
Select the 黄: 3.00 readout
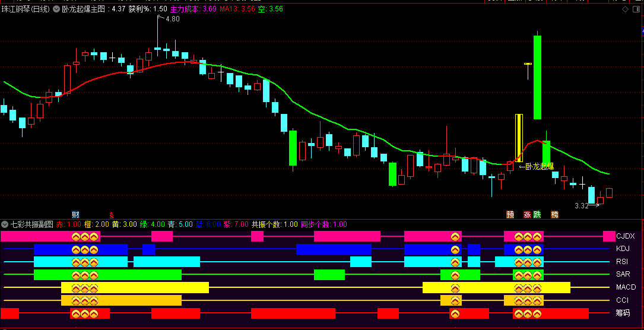click(125, 224)
